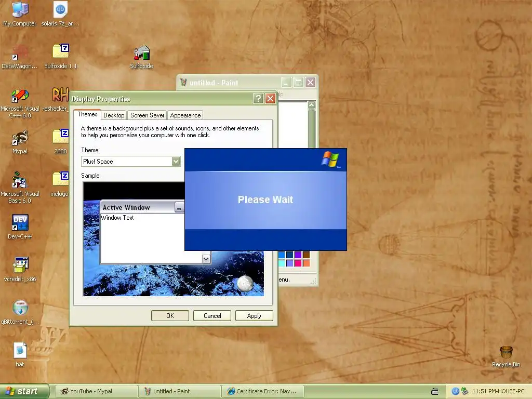Screen dimensions: 532x399
Task: Click the Safely Remove Hardware tray icon
Action: click(x=464, y=391)
